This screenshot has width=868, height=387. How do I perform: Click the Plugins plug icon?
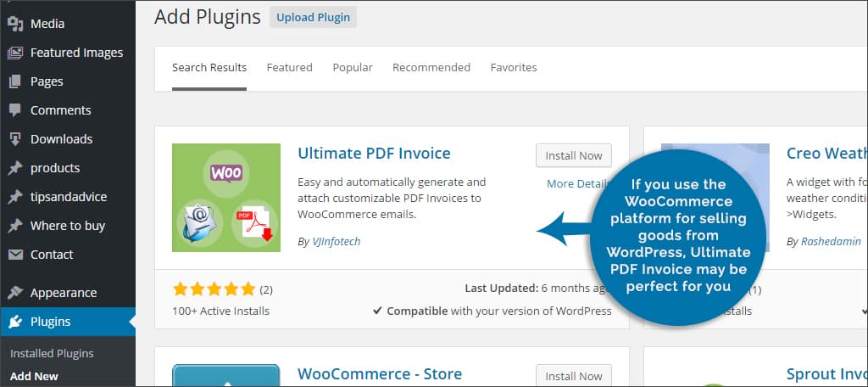(x=15, y=322)
